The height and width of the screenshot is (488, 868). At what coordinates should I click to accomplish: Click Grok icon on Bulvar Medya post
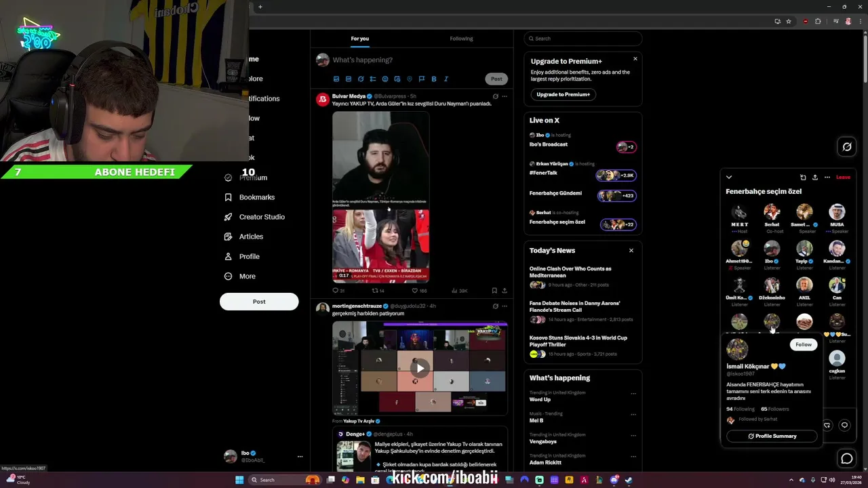[x=495, y=96]
